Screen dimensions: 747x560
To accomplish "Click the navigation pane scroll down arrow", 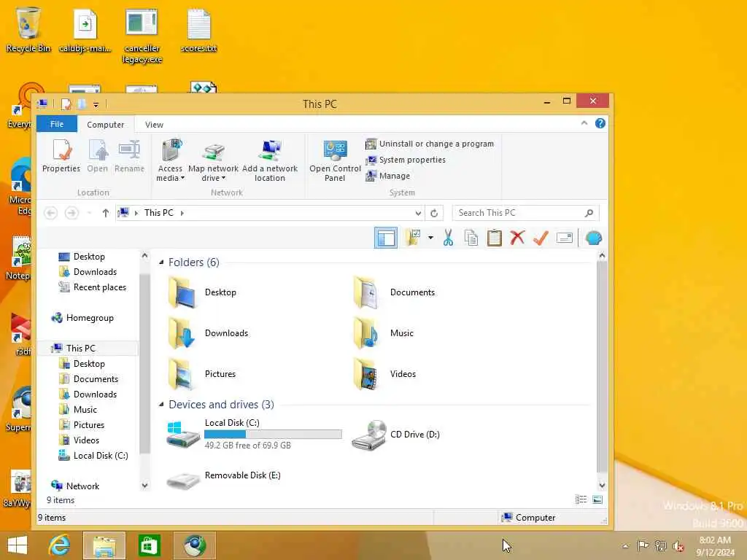I will [x=145, y=485].
